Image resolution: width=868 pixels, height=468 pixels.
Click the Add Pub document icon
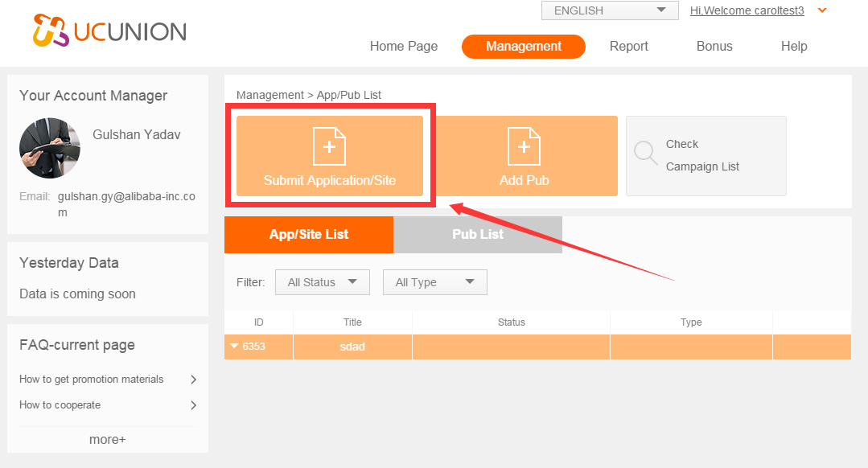(524, 146)
